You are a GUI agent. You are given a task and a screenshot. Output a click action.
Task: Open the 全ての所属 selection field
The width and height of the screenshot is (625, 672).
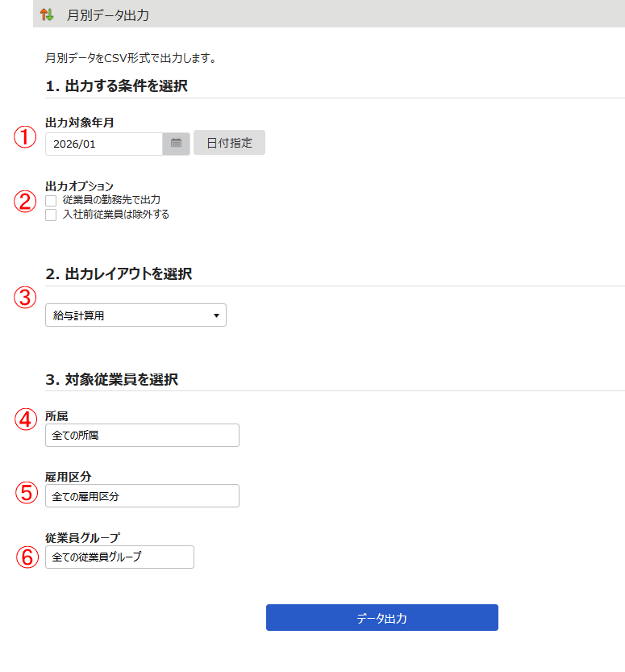tap(142, 436)
